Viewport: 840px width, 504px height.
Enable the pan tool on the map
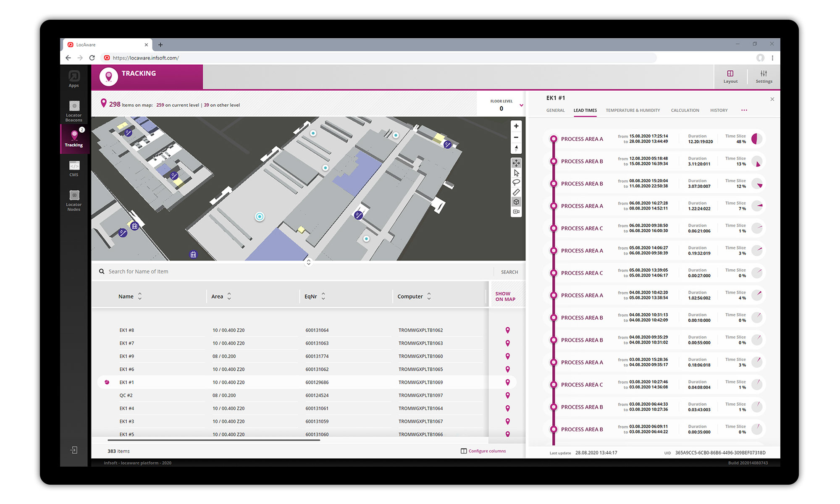coord(516,163)
